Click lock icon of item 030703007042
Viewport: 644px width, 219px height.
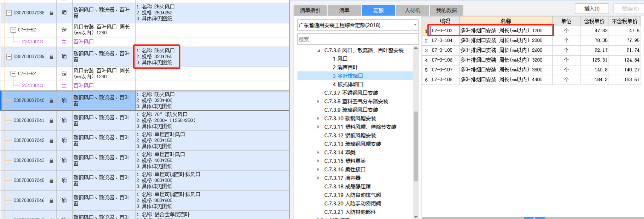(x=51, y=140)
